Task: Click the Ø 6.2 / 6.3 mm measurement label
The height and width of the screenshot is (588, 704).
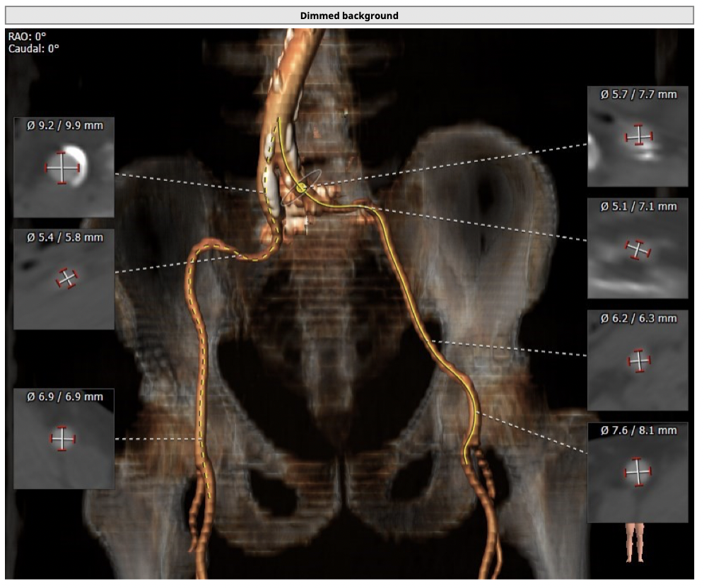Action: click(x=638, y=318)
